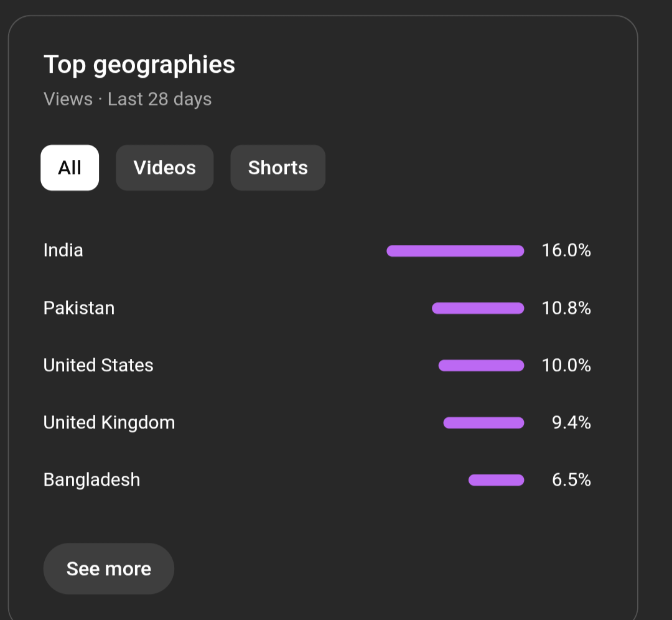
Task: Click the 10.8% value for Pakistan
Action: click(566, 308)
